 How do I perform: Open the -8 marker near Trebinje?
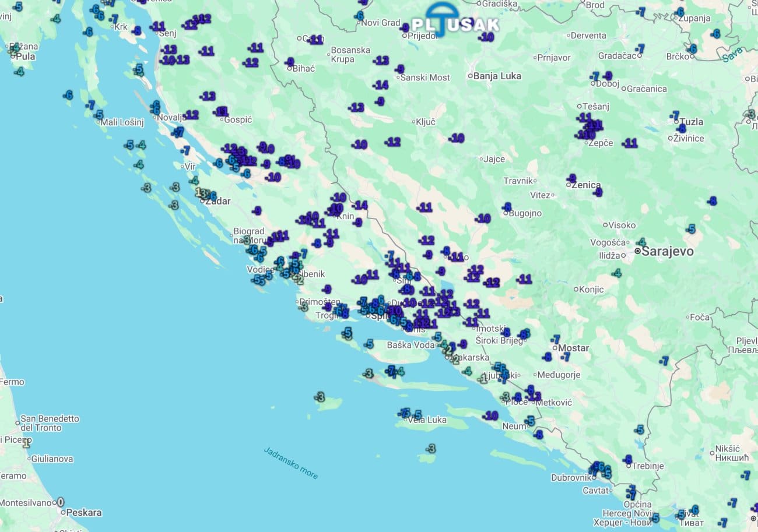point(627,459)
